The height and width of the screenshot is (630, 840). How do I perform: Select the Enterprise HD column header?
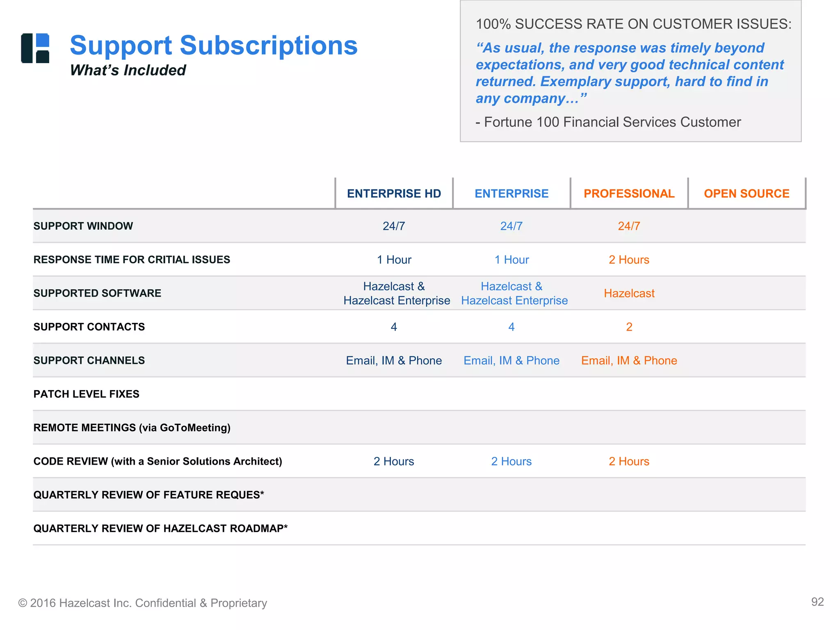(x=394, y=194)
